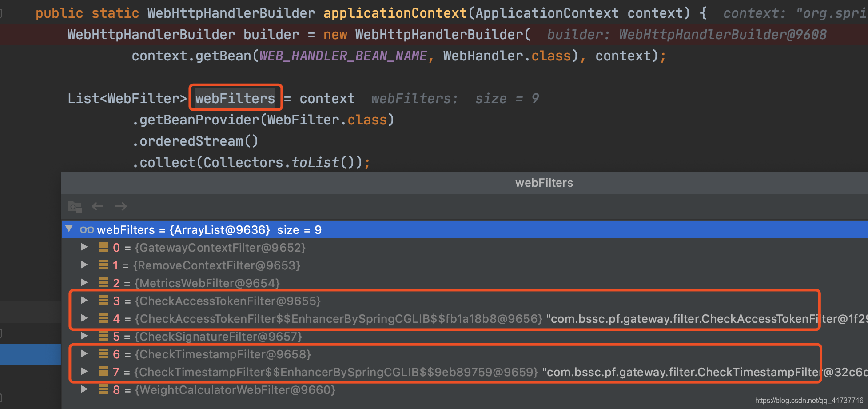Expand entry 6 CheckTimestampFilter@9658
Image resolution: width=868 pixels, height=409 pixels.
(x=84, y=353)
